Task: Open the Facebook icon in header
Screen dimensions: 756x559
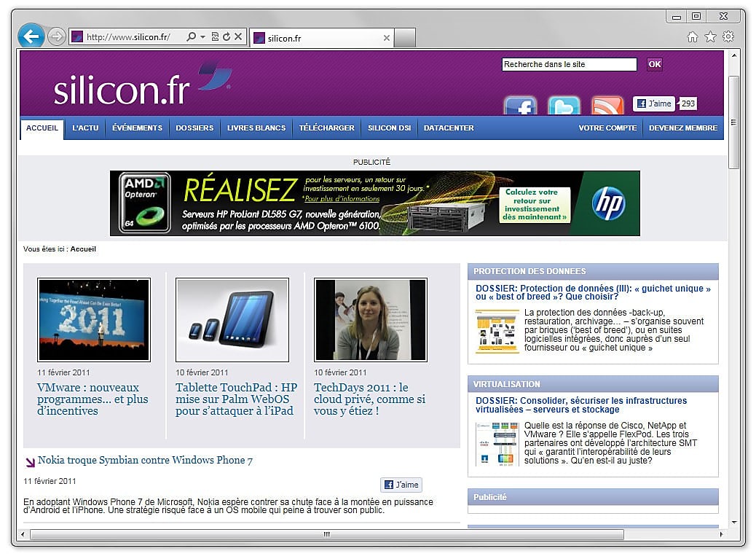Action: click(x=520, y=105)
